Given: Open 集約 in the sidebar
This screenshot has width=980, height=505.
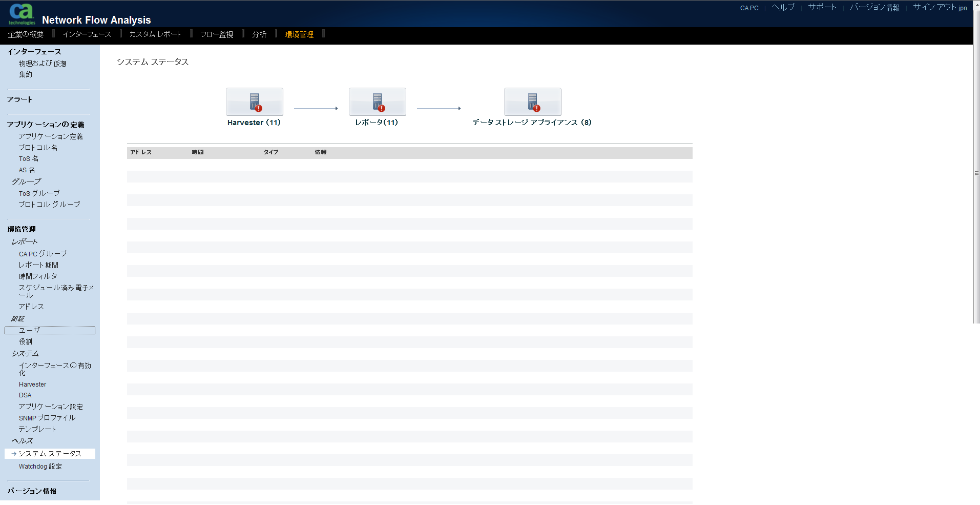Looking at the screenshot, I should (x=26, y=74).
